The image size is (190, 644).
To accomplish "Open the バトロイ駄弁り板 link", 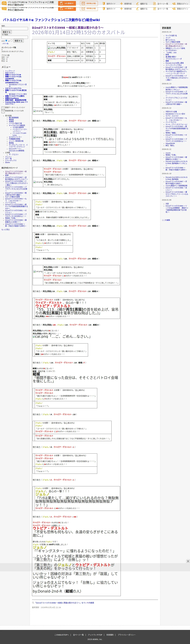I will pos(15,124).
